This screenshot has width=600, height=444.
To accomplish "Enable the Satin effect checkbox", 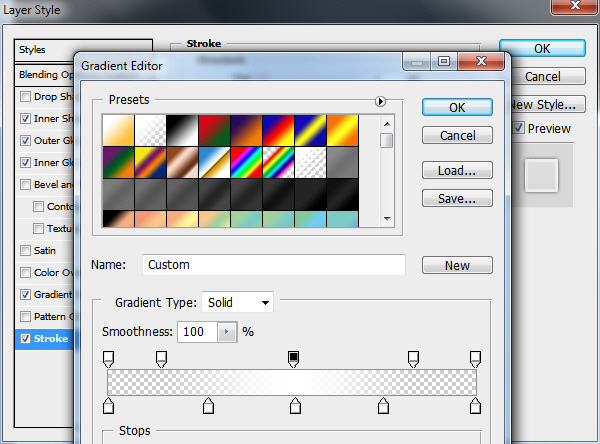I will point(25,250).
